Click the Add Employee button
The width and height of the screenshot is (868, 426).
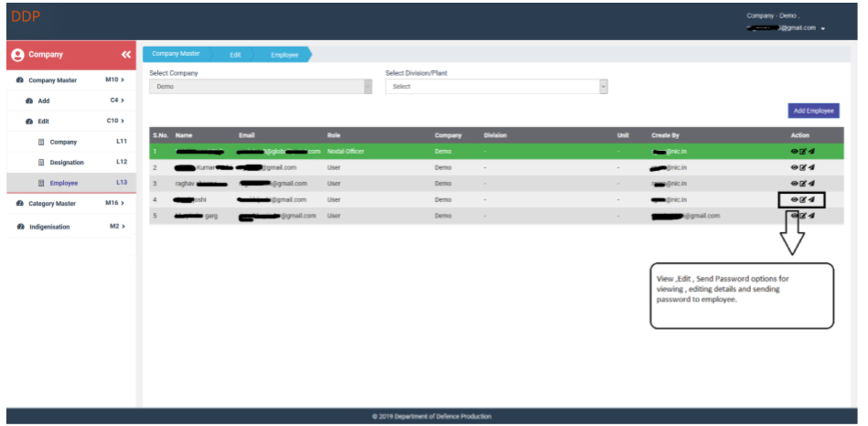point(813,111)
